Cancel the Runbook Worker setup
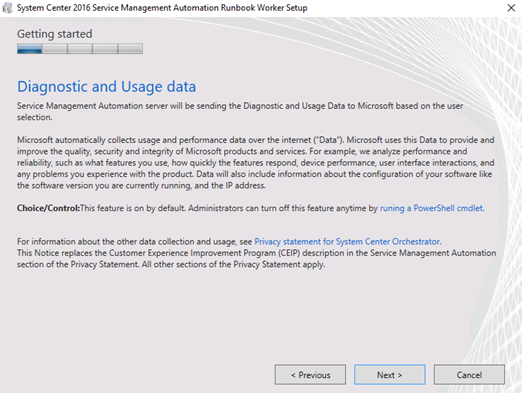The height and width of the screenshot is (393, 522). (x=469, y=375)
